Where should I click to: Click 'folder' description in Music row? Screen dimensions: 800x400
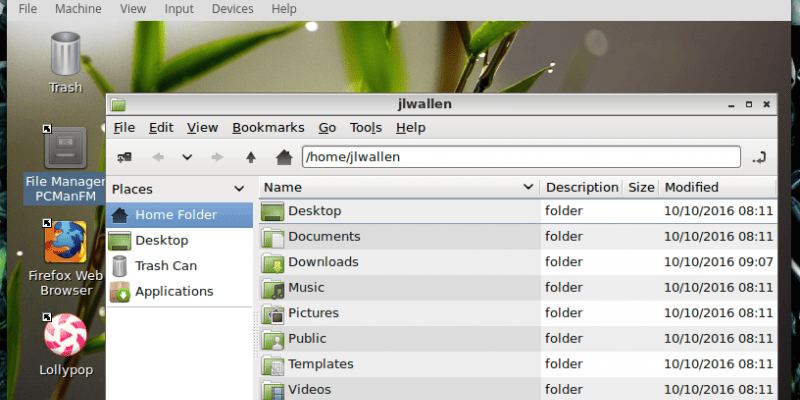tap(564, 288)
